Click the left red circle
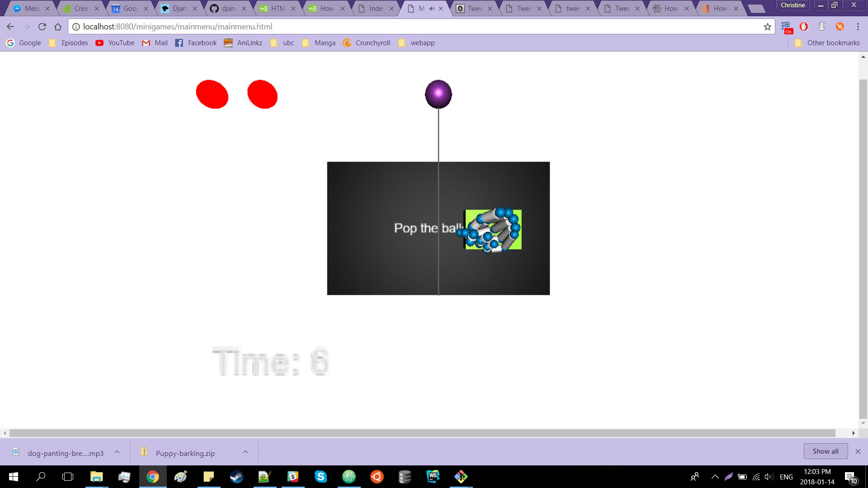Screen dimensions: 868x488 pyautogui.click(x=212, y=94)
